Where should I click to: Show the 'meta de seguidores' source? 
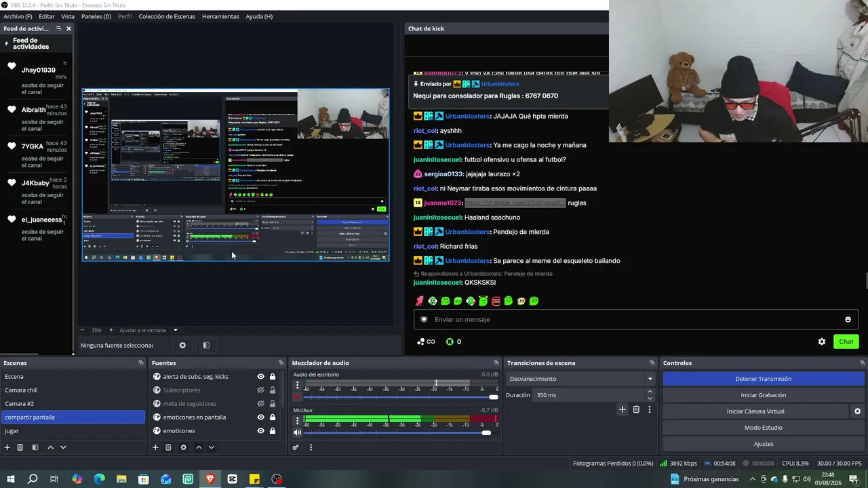260,404
